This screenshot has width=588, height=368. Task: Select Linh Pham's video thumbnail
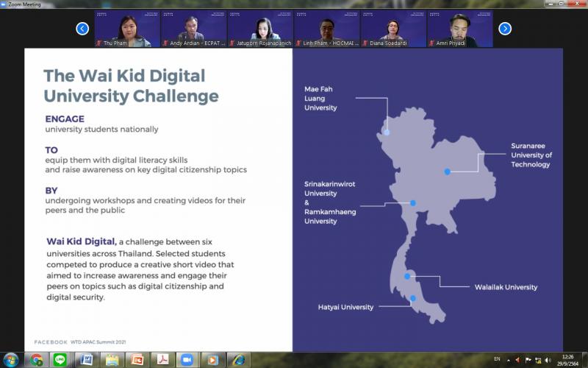[x=327, y=29]
